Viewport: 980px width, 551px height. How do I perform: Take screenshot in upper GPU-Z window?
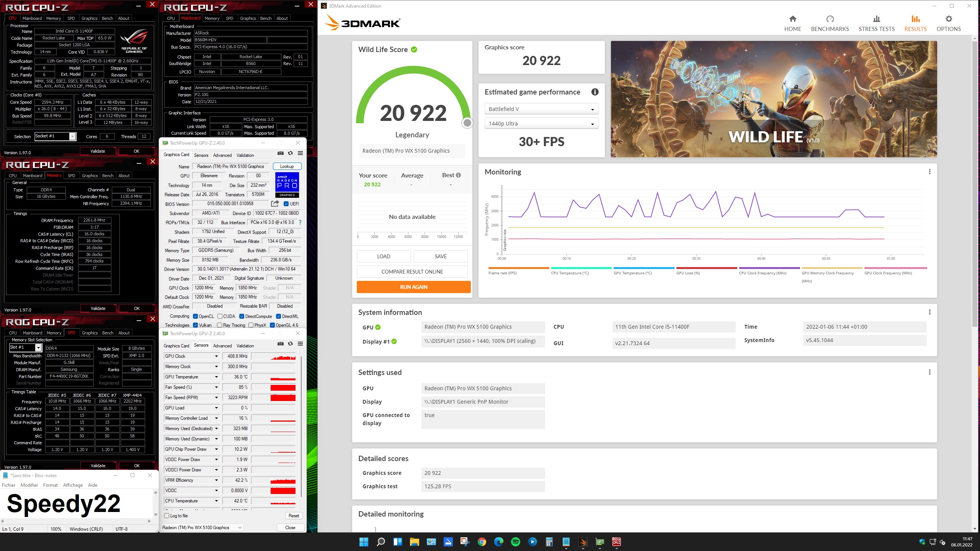(x=281, y=153)
